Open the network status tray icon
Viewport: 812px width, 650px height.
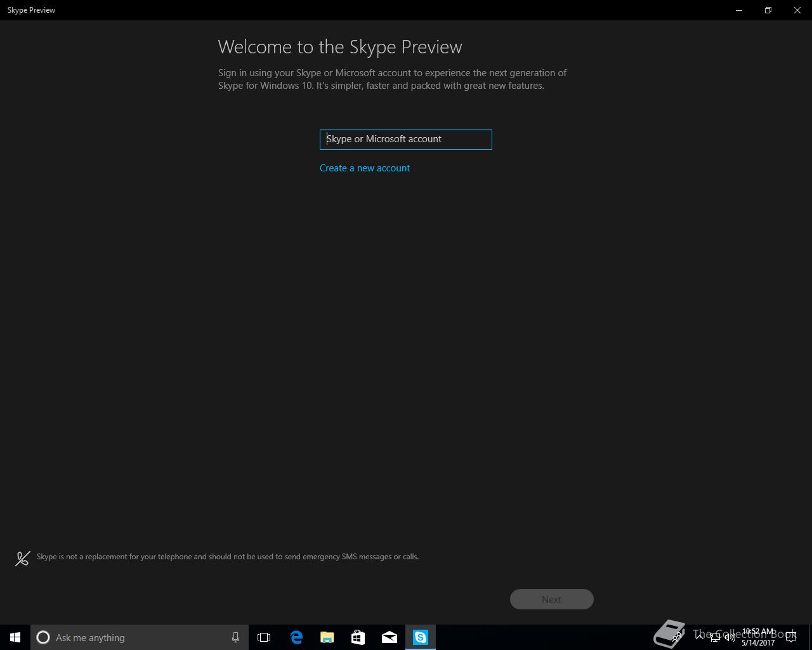coord(714,637)
